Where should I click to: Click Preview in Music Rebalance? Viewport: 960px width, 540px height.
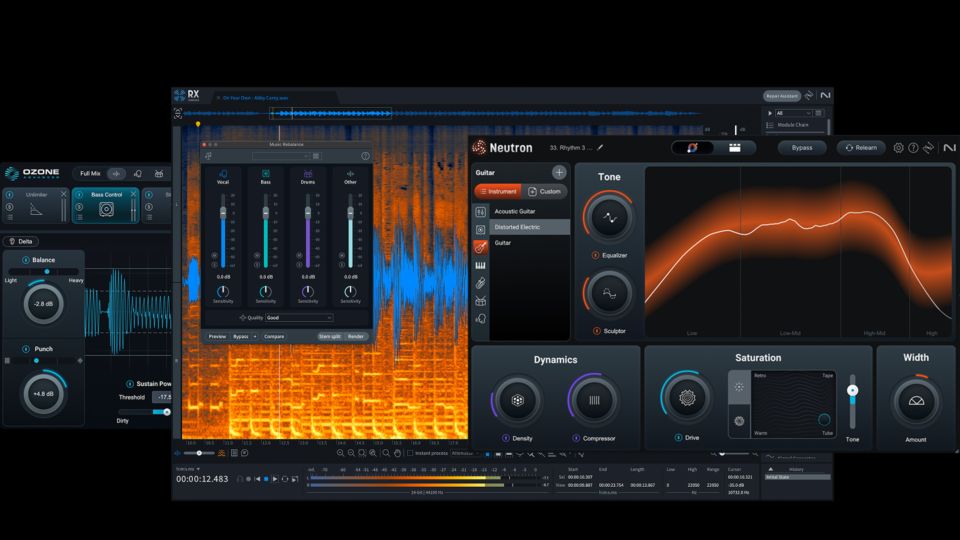(217, 336)
